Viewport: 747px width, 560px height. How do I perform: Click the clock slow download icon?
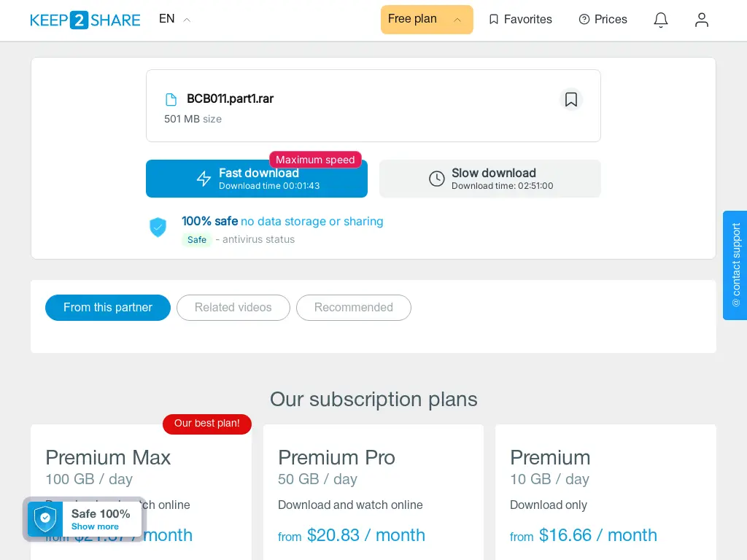tap(436, 179)
